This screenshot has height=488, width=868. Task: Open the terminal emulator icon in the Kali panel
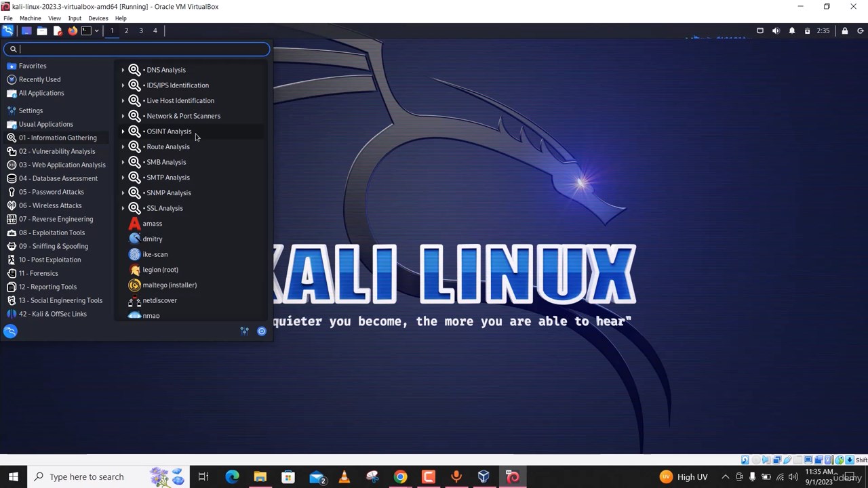[86, 30]
